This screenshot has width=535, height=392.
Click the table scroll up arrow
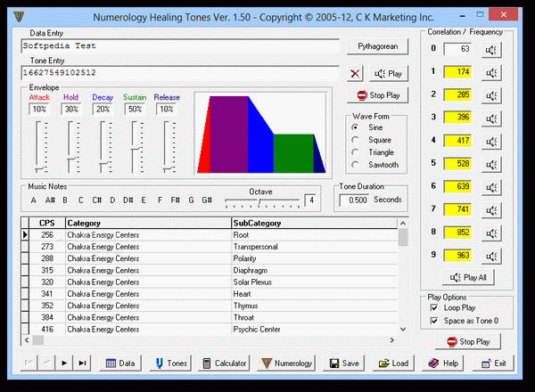coord(403,224)
